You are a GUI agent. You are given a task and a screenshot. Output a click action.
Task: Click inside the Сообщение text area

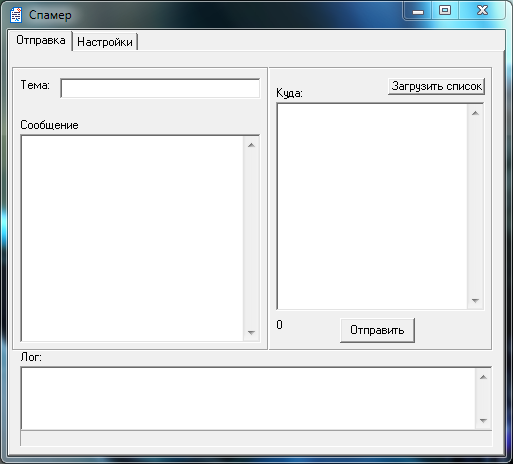click(132, 238)
